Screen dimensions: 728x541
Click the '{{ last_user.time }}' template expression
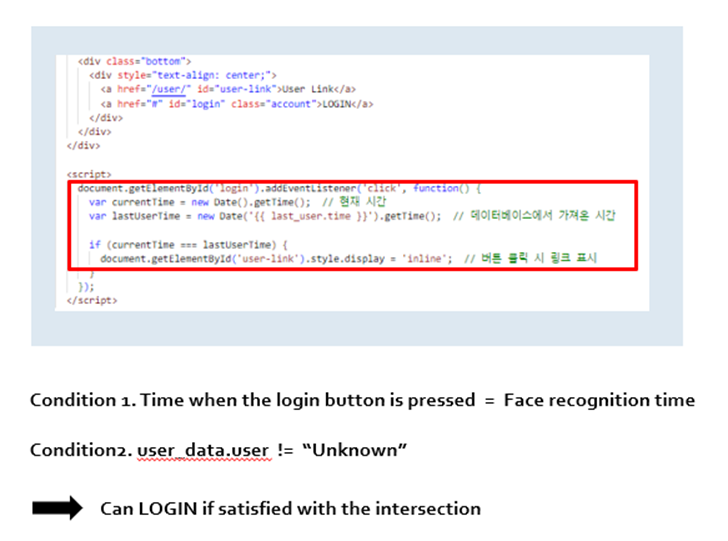(310, 216)
